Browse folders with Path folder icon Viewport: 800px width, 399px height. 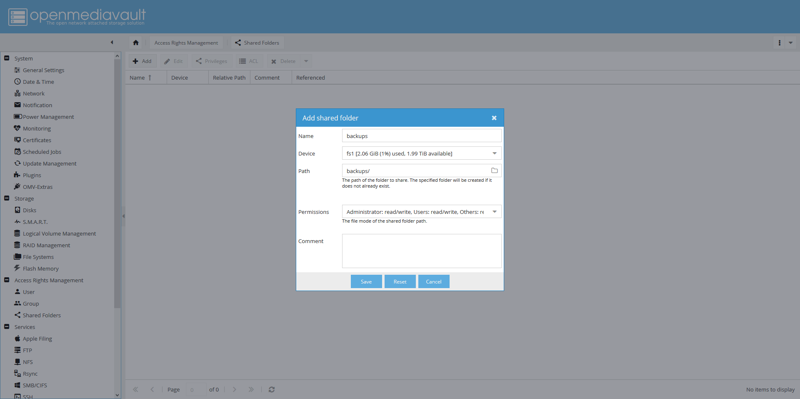coord(494,170)
